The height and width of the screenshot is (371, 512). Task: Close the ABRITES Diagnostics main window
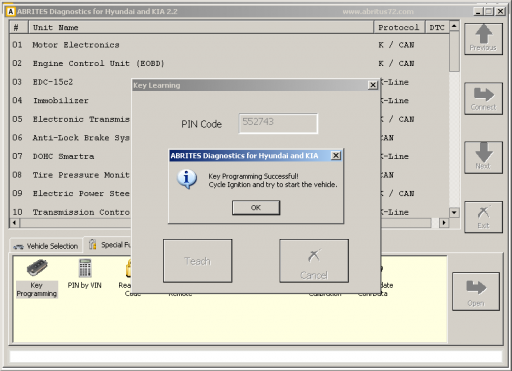(501, 12)
